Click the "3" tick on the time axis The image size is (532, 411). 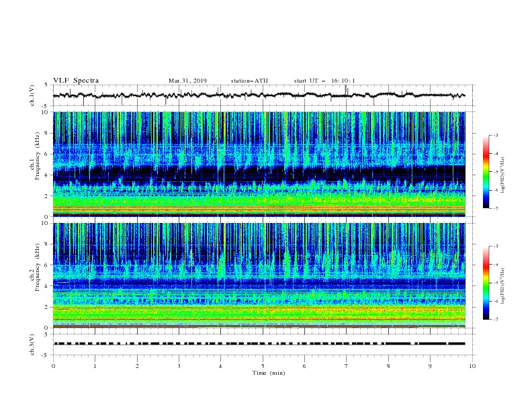point(179,366)
